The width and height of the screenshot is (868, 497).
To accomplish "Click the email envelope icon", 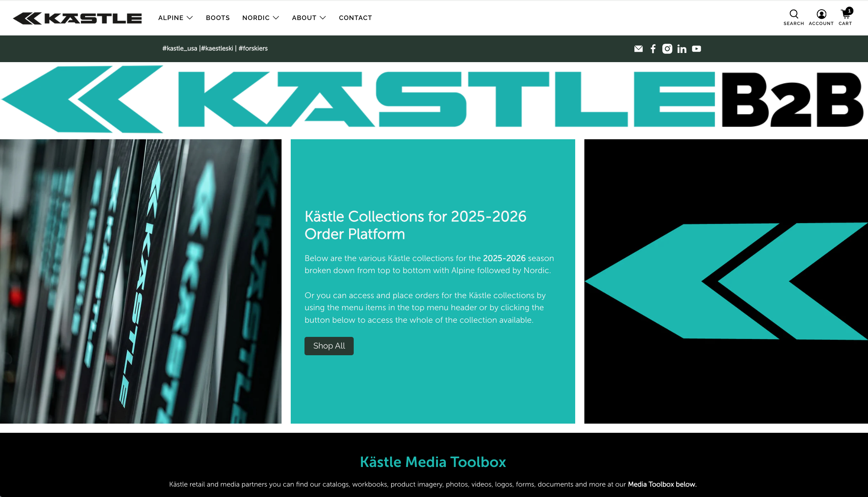I will point(638,49).
